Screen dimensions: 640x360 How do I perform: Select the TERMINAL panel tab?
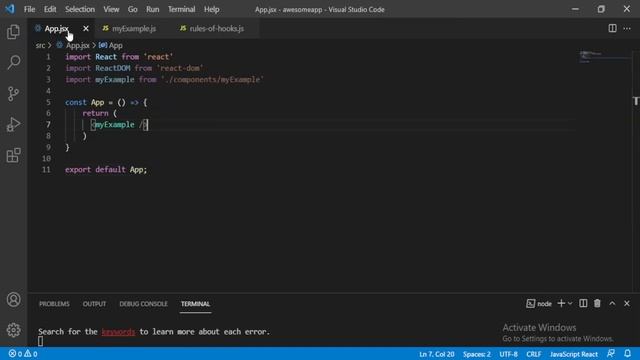tap(196, 304)
